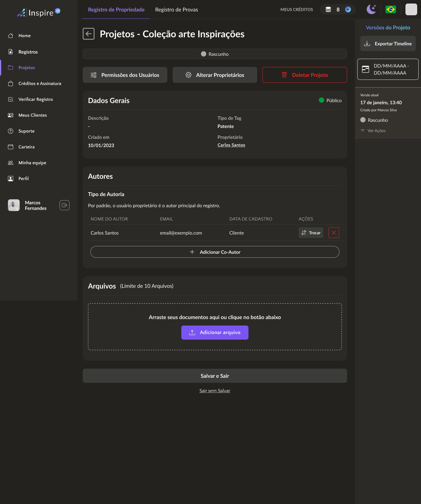The height and width of the screenshot is (504, 421).
Task: Open the Brazil flag language selector
Action: (390, 9)
